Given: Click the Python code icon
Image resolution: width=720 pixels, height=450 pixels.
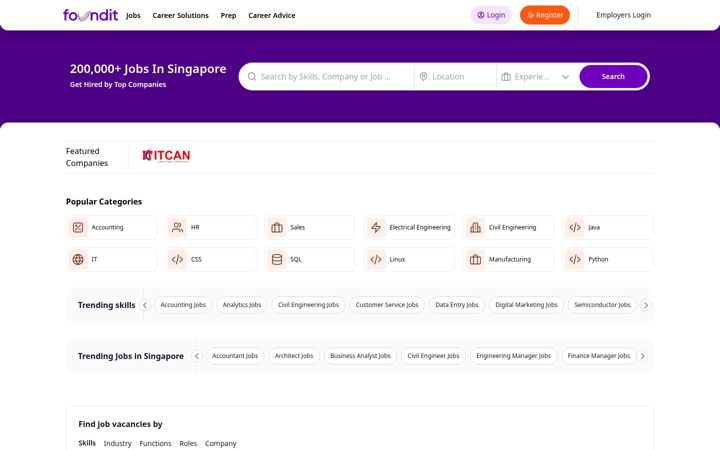Looking at the screenshot, I should tap(575, 259).
